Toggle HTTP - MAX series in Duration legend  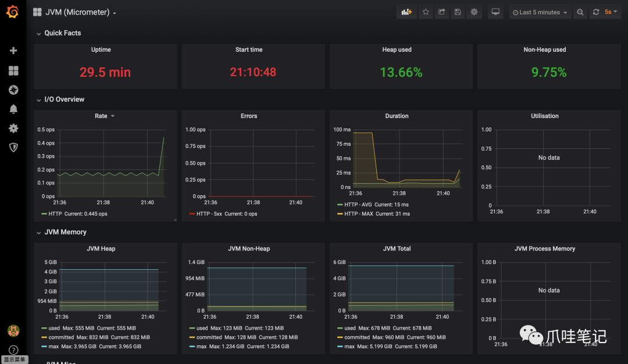358,214
